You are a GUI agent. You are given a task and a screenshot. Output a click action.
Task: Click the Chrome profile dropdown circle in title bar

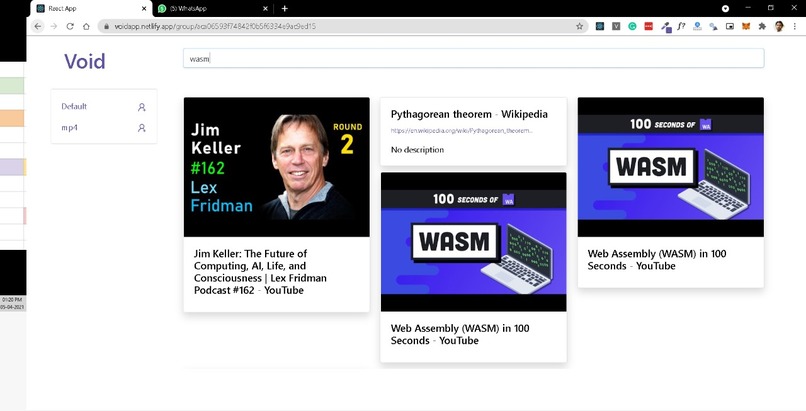point(725,8)
